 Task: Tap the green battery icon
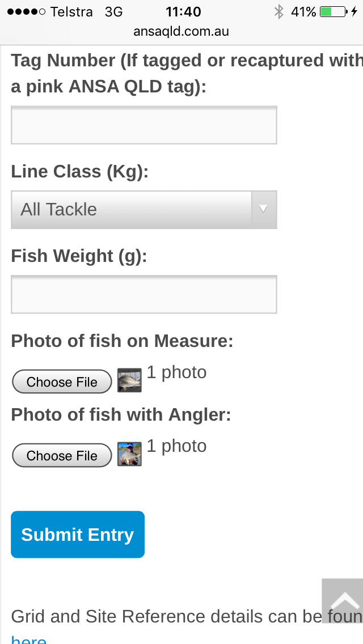coord(333,11)
